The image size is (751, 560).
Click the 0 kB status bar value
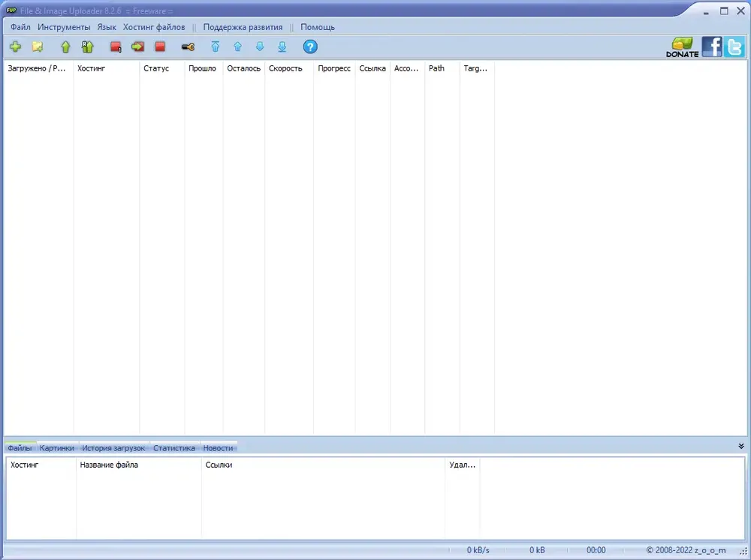coord(537,550)
